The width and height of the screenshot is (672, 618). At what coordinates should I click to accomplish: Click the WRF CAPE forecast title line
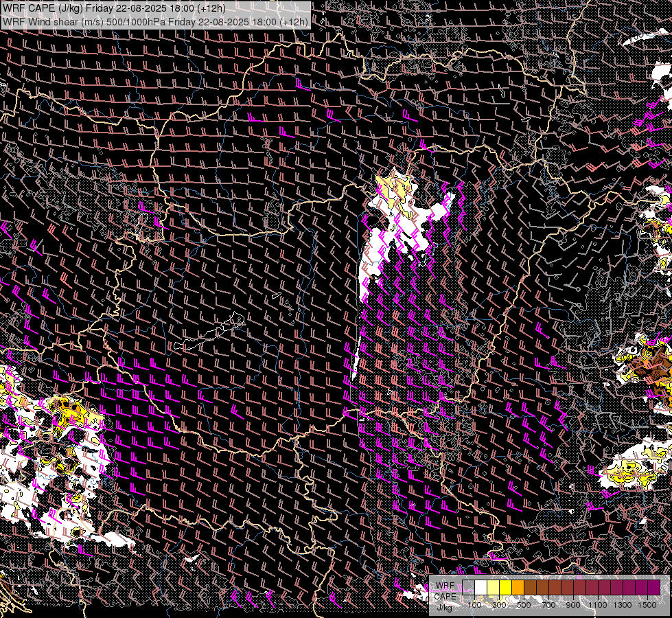tap(114, 8)
